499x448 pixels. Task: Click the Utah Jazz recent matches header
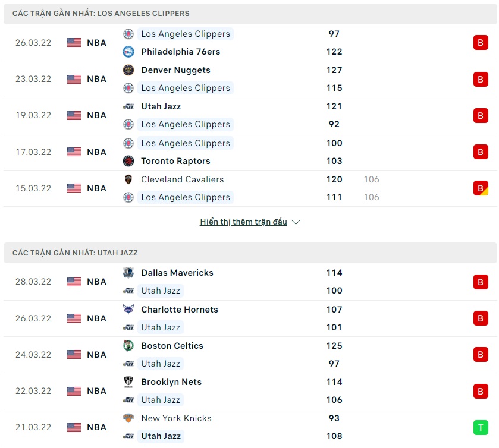point(75,253)
